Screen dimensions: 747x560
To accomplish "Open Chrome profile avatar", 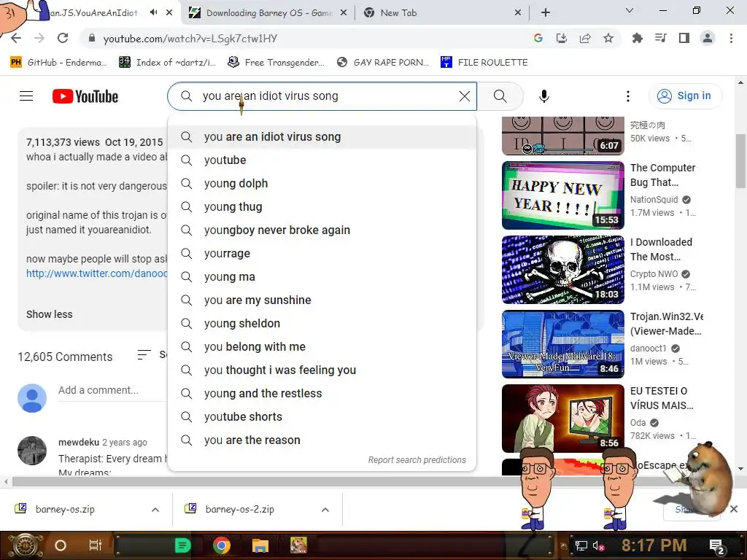I will click(x=708, y=38).
